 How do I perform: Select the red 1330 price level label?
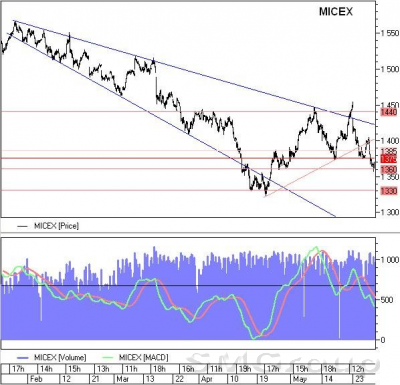click(x=389, y=191)
